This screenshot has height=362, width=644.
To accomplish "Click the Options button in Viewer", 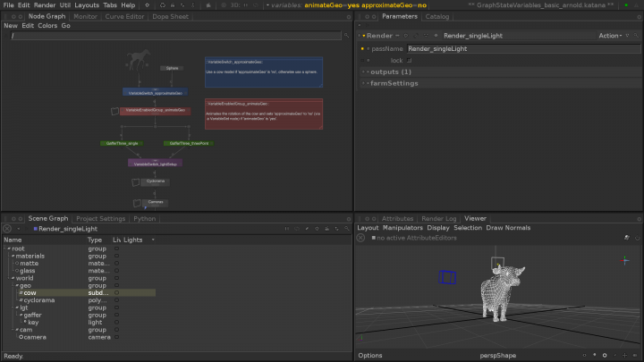I will [370, 355].
